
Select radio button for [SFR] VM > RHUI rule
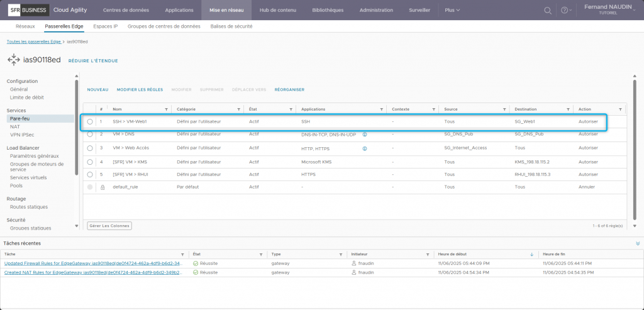(x=90, y=174)
